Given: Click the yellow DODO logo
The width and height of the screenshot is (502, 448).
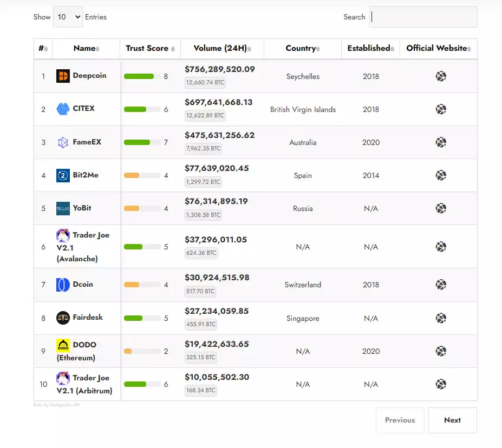Looking at the screenshot, I should point(63,345).
